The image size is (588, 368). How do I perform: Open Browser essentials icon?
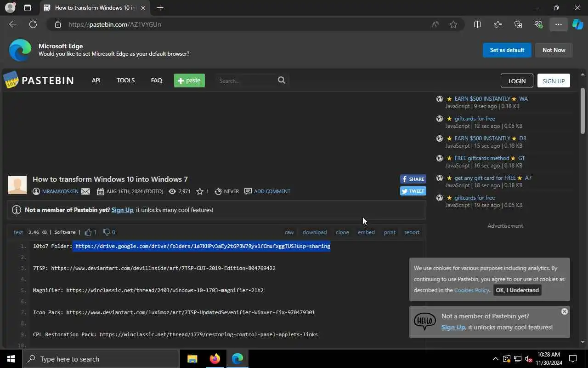point(538,24)
